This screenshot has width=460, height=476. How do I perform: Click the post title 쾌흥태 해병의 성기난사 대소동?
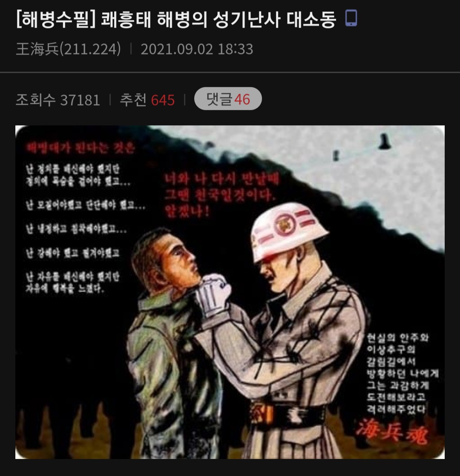pos(218,20)
